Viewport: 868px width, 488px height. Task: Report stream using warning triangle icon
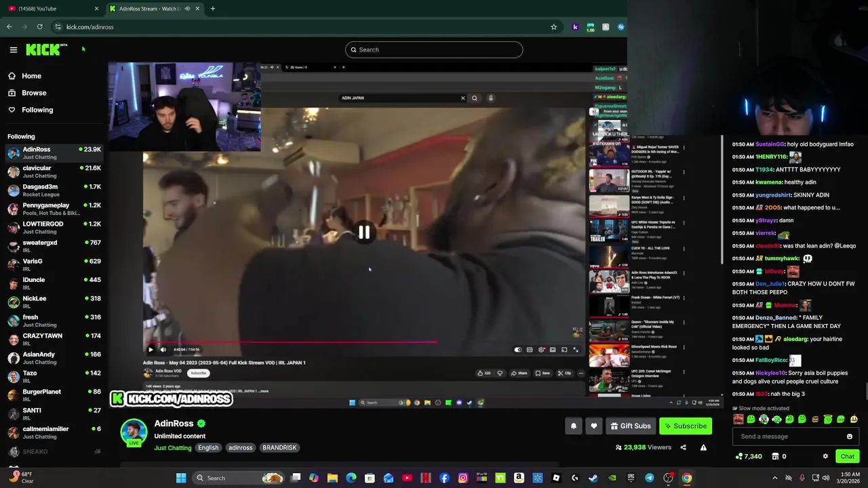pyautogui.click(x=703, y=447)
